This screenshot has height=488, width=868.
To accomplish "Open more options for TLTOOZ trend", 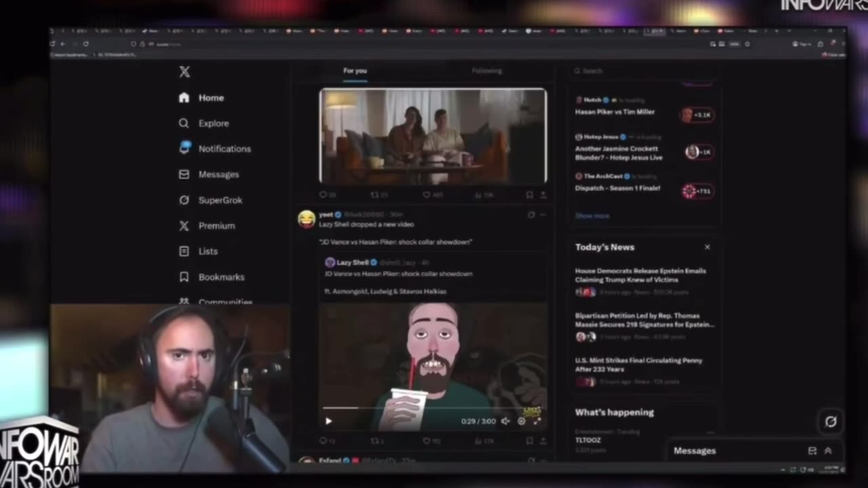I will [709, 432].
